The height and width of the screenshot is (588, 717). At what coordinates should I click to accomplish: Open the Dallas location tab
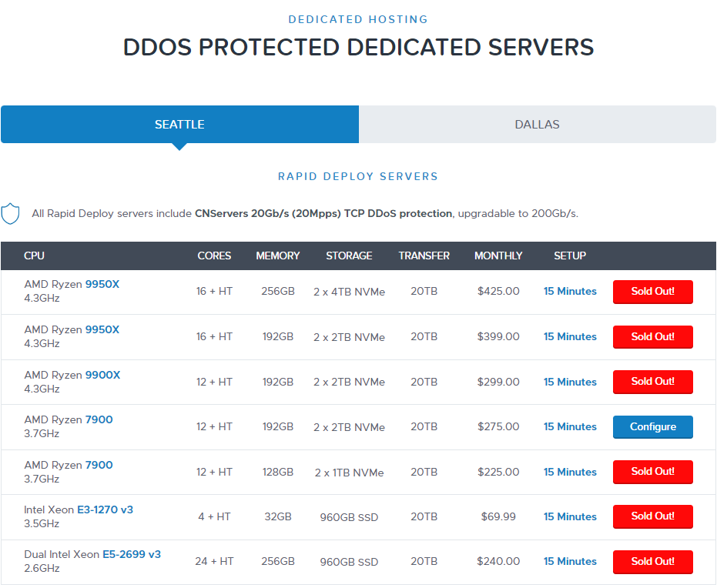tap(537, 125)
